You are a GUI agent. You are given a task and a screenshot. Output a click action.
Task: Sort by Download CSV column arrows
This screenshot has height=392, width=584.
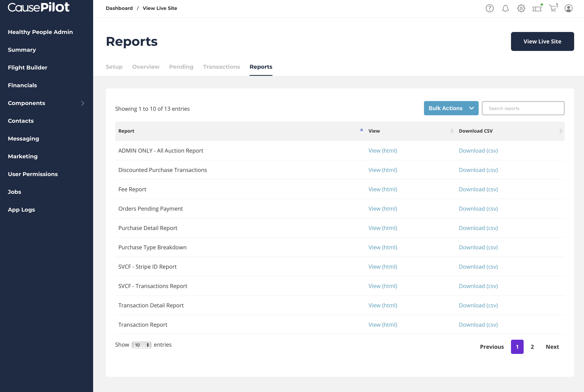(561, 131)
